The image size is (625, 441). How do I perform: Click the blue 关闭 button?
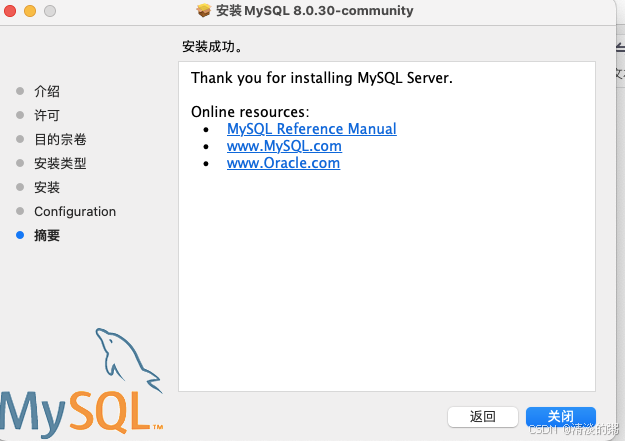pos(561,417)
